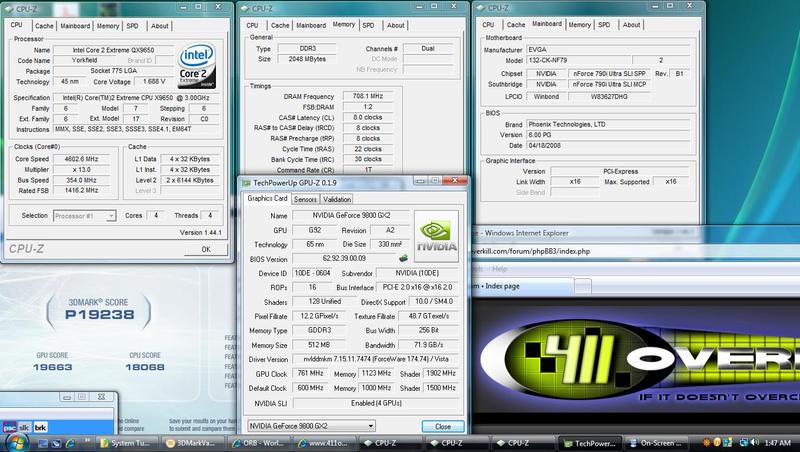800x452 pixels.
Task: Click Close button in GPU-Z
Action: 443,426
